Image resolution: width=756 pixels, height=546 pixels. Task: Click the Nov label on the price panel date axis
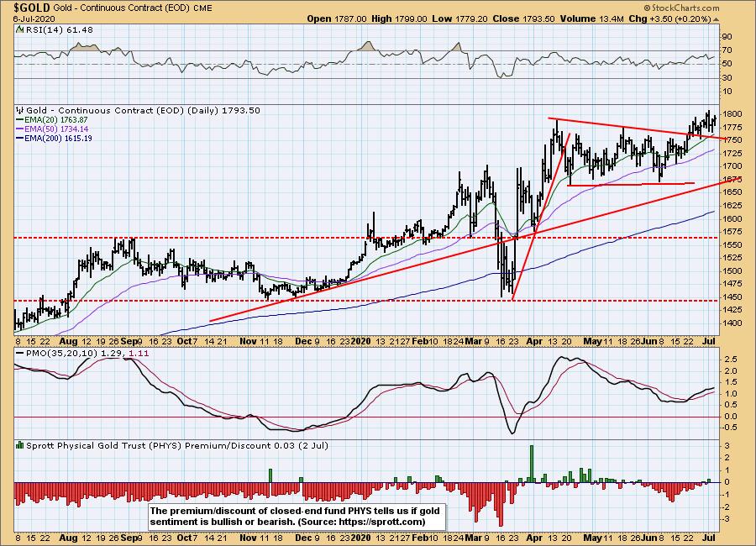click(x=249, y=341)
